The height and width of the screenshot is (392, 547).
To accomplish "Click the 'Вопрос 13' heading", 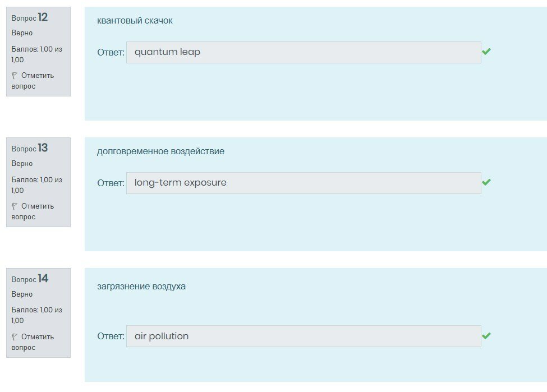I will (30, 149).
